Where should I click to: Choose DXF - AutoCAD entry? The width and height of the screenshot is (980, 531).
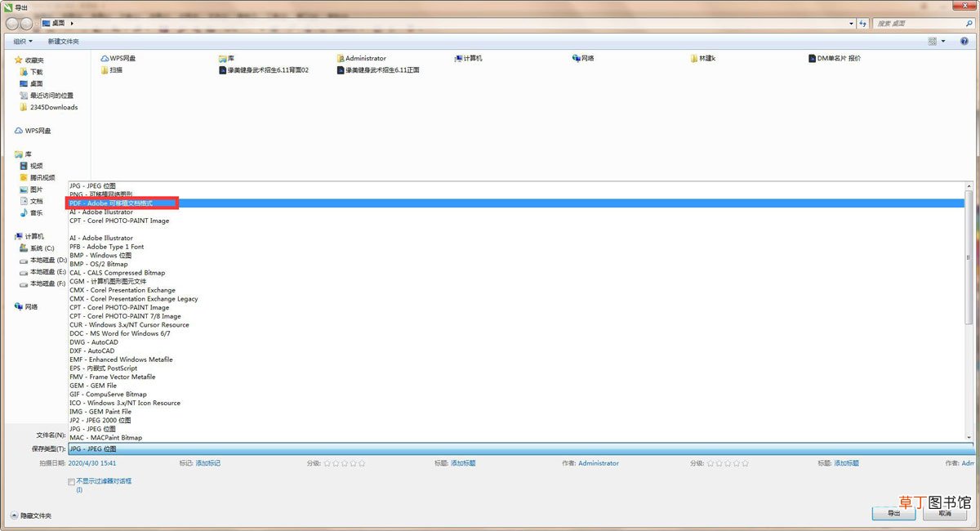(515, 351)
